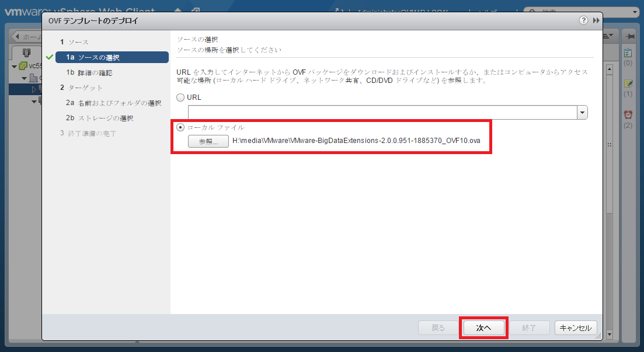Screen dimensions: 644x352
Task: Select the datacenter building icon in the tree
Action: (34, 78)
